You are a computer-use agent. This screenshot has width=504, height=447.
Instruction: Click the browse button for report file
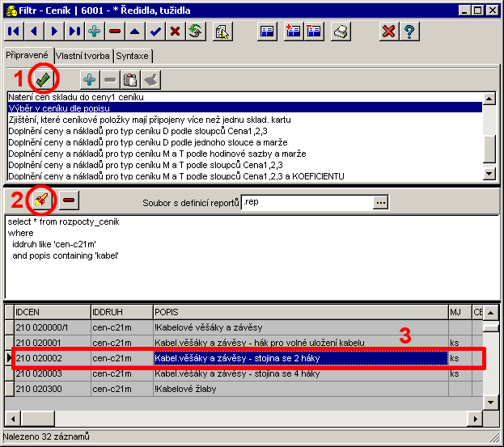(x=380, y=201)
